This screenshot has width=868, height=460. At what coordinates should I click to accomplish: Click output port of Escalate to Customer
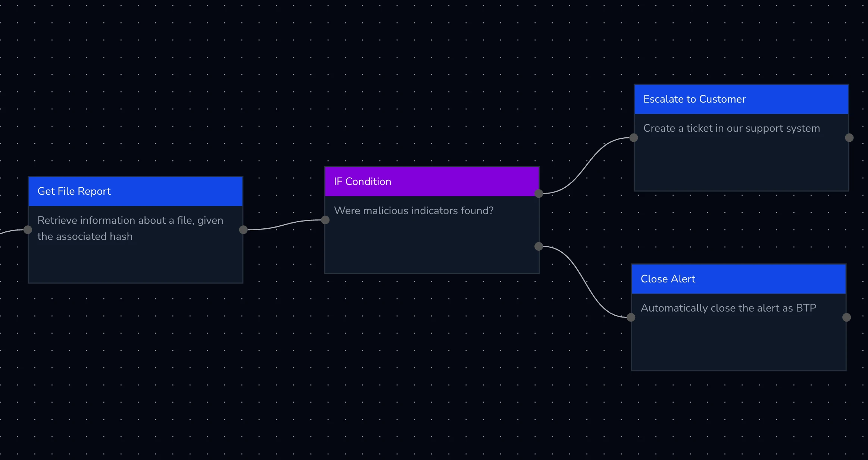click(849, 138)
